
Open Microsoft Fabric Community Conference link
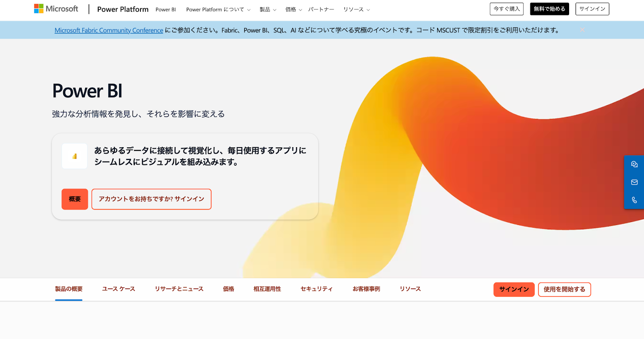pos(109,30)
